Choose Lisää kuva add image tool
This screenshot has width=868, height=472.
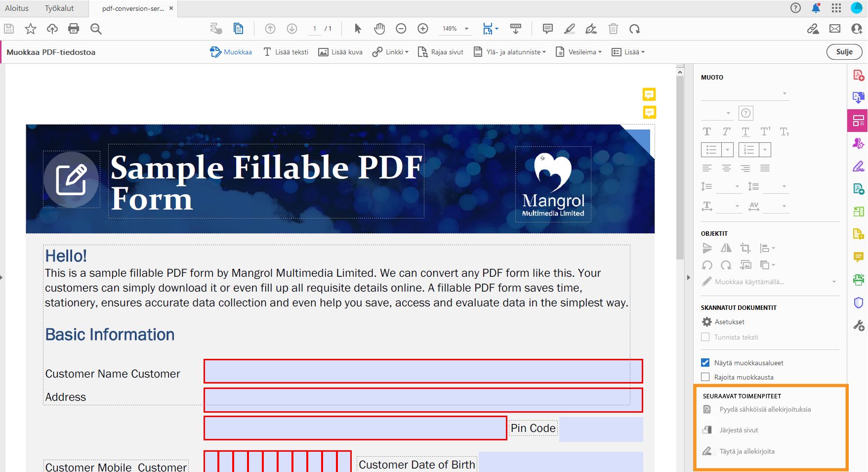coord(340,52)
